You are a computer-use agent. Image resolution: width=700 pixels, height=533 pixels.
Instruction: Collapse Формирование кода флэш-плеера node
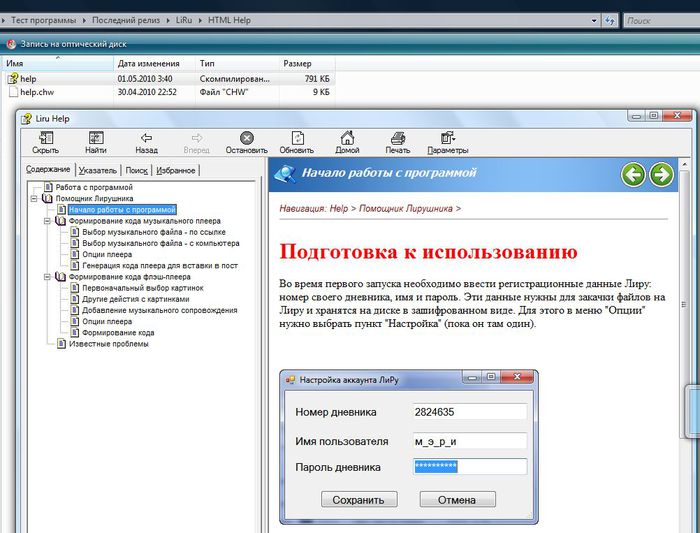(47, 277)
